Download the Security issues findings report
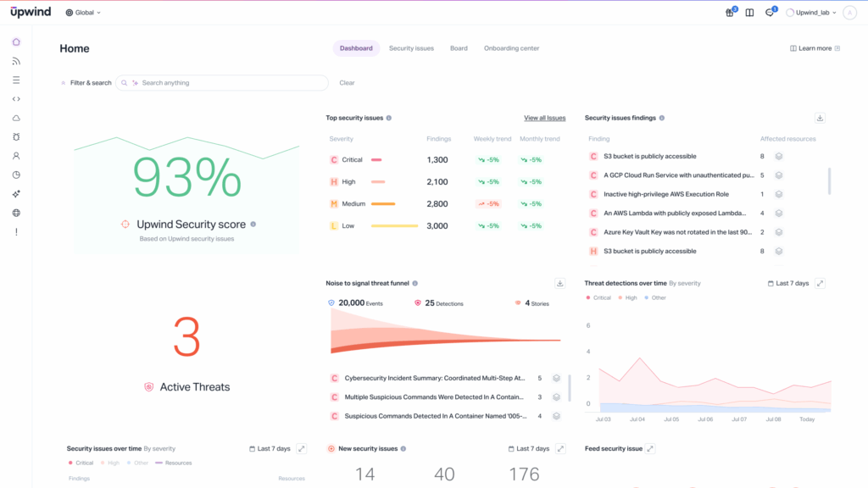Image resolution: width=868 pixels, height=488 pixels. click(x=819, y=118)
